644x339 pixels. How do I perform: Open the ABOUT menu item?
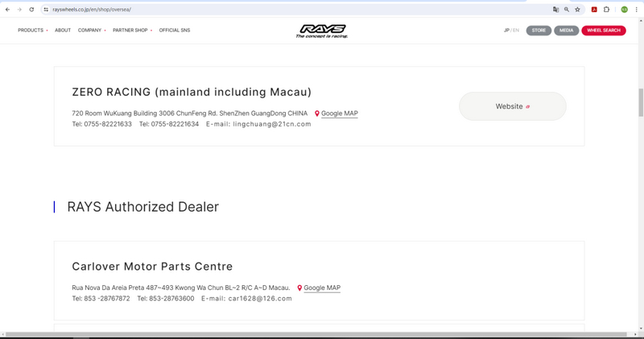tap(63, 31)
